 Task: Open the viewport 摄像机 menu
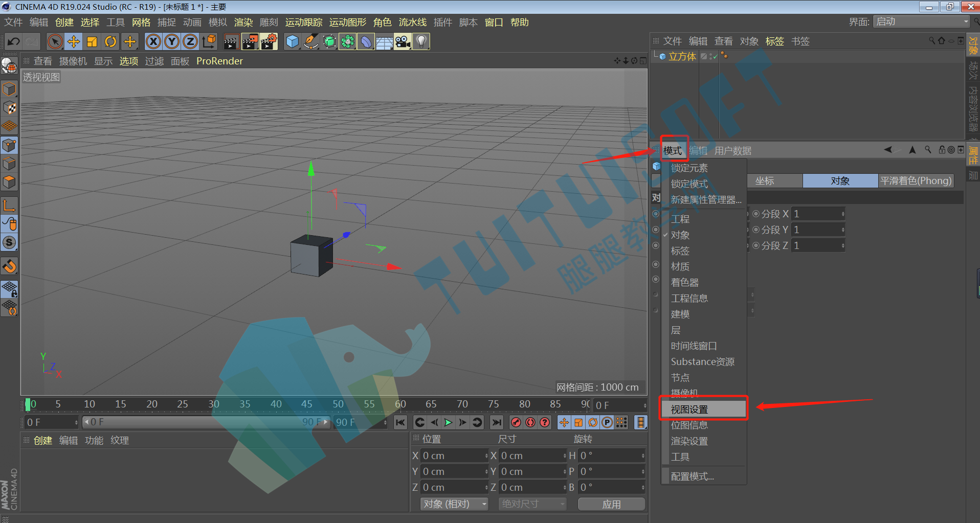click(73, 61)
